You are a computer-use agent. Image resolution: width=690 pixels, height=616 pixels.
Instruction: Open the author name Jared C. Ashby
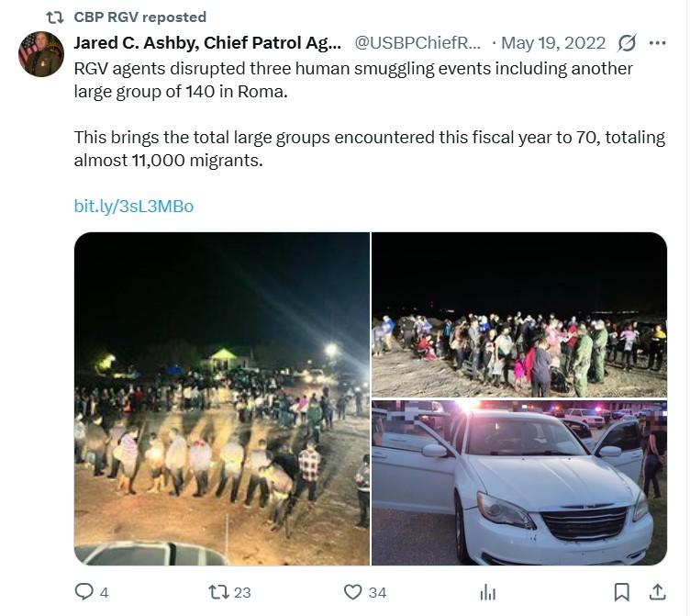[x=207, y=43]
